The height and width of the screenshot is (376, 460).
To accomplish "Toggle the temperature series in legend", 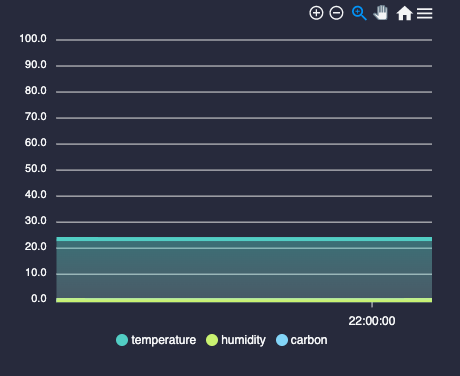I will click(156, 340).
